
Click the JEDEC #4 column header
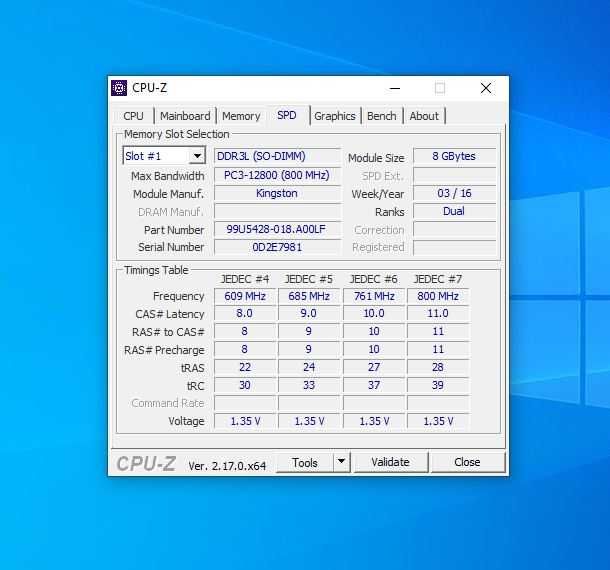tap(245, 279)
